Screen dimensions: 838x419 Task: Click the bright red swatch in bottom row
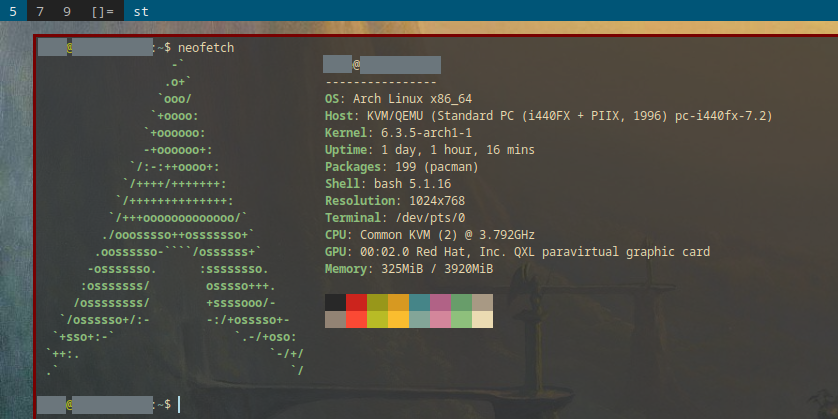coord(356,320)
